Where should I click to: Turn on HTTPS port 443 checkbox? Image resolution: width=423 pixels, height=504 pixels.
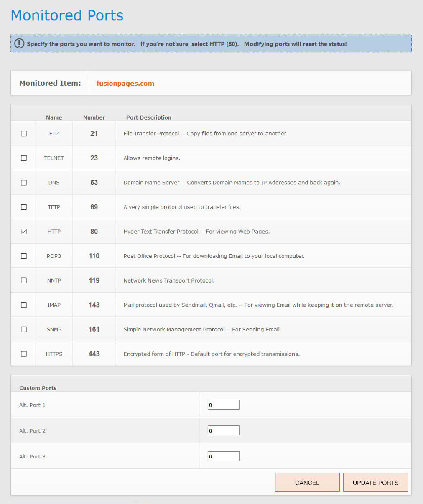click(24, 354)
